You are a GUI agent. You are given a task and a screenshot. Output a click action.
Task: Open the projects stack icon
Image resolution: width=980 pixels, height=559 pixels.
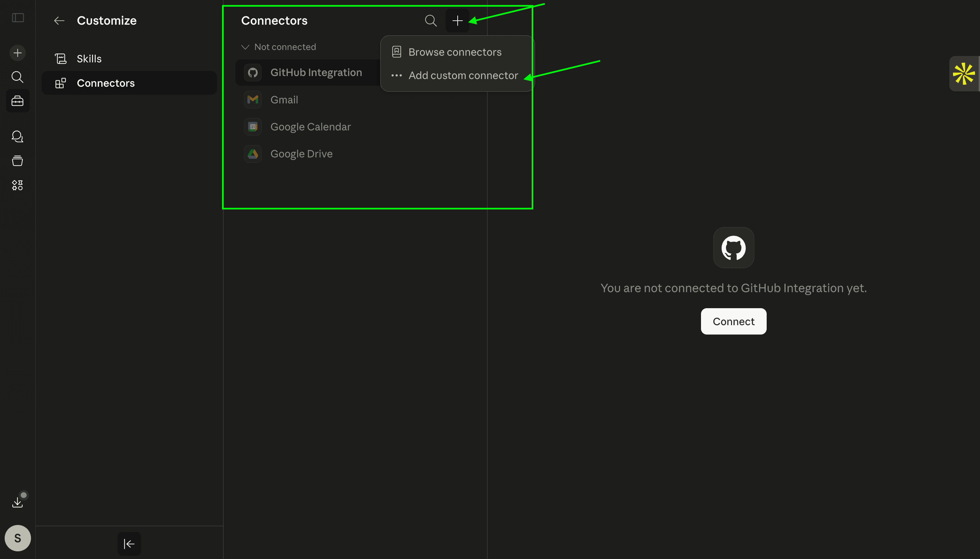[18, 160]
